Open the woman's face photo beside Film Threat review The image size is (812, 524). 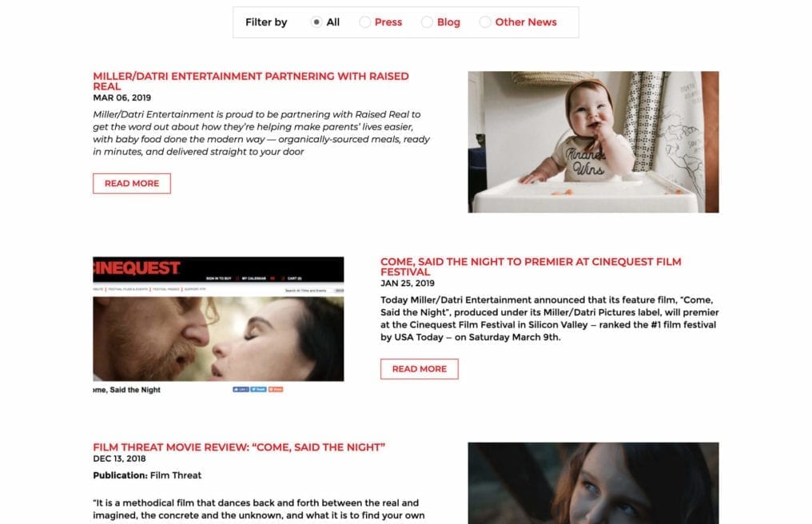coord(594,483)
